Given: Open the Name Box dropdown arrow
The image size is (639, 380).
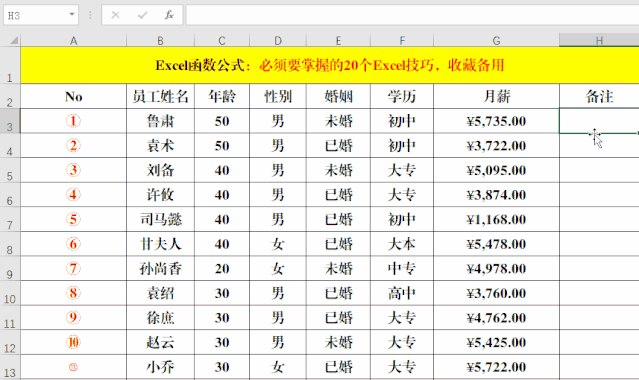Looking at the screenshot, I should (72, 15).
